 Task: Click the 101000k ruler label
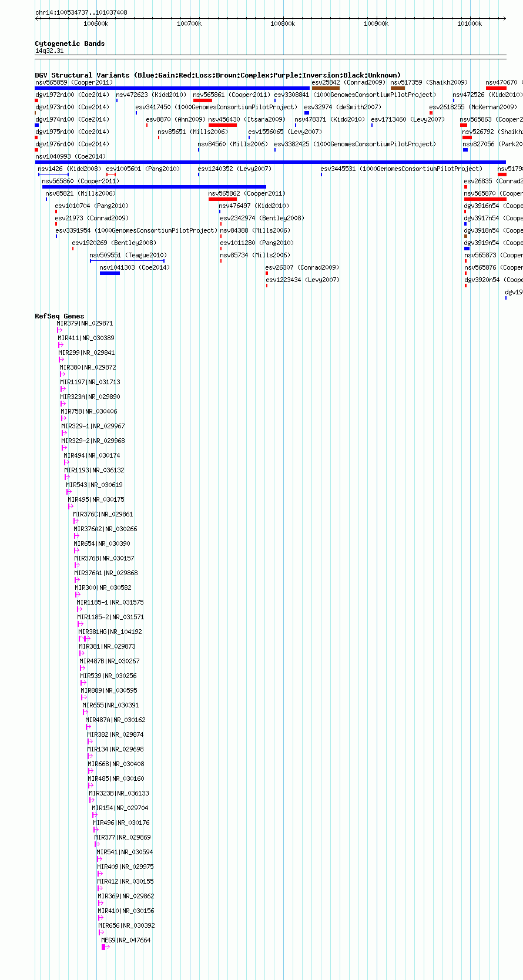tap(470, 24)
